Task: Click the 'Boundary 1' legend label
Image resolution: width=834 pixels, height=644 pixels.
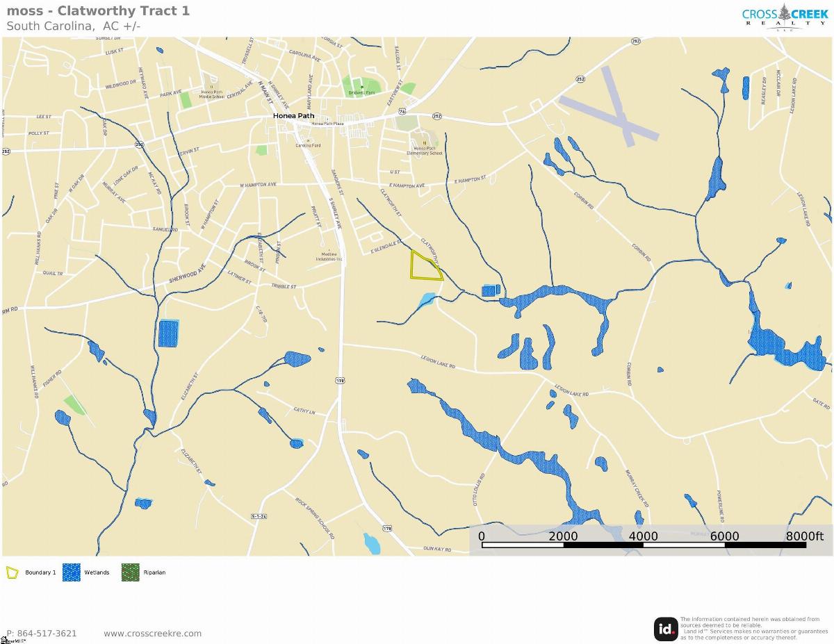Action: [40, 572]
